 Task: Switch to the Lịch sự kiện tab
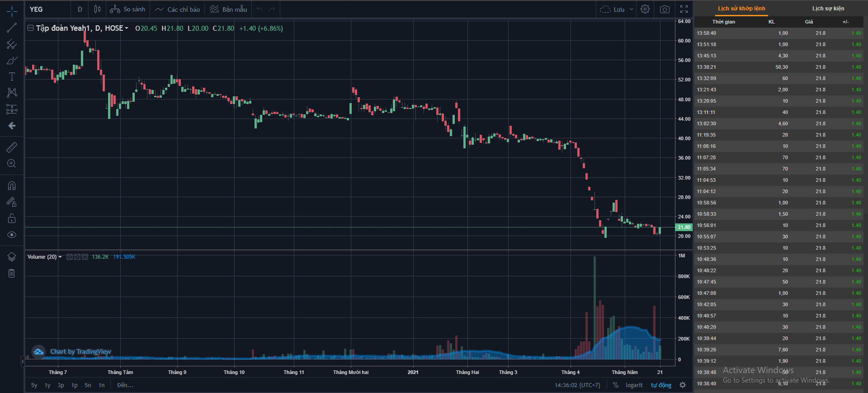tap(828, 9)
